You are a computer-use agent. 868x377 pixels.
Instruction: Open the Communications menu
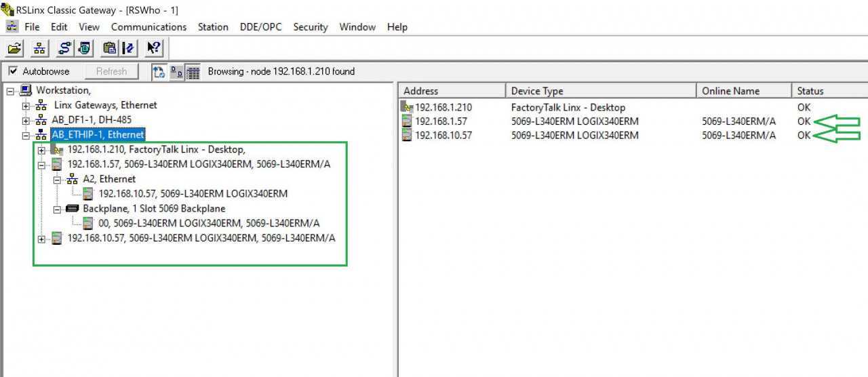click(149, 27)
